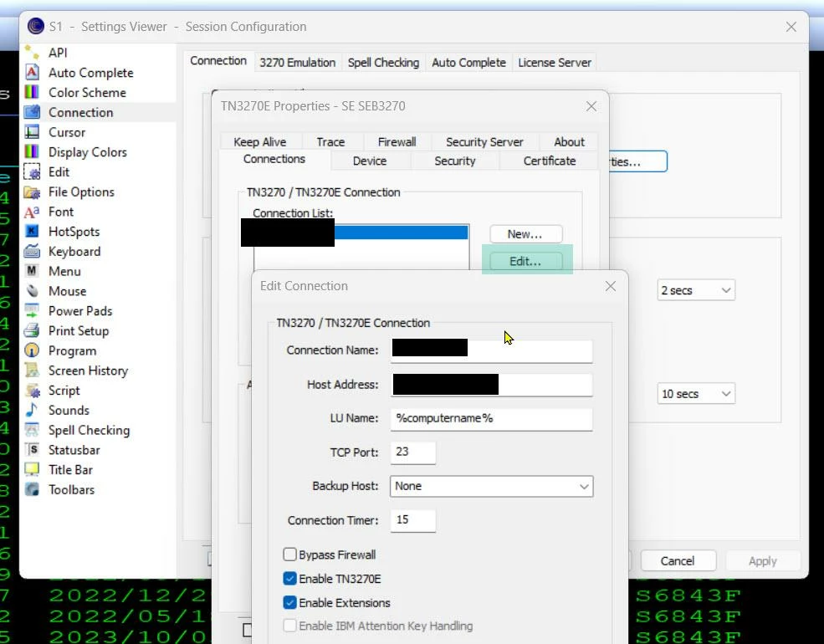This screenshot has width=824, height=644.
Task: Select the Connection icon in sidebar
Action: tap(32, 112)
